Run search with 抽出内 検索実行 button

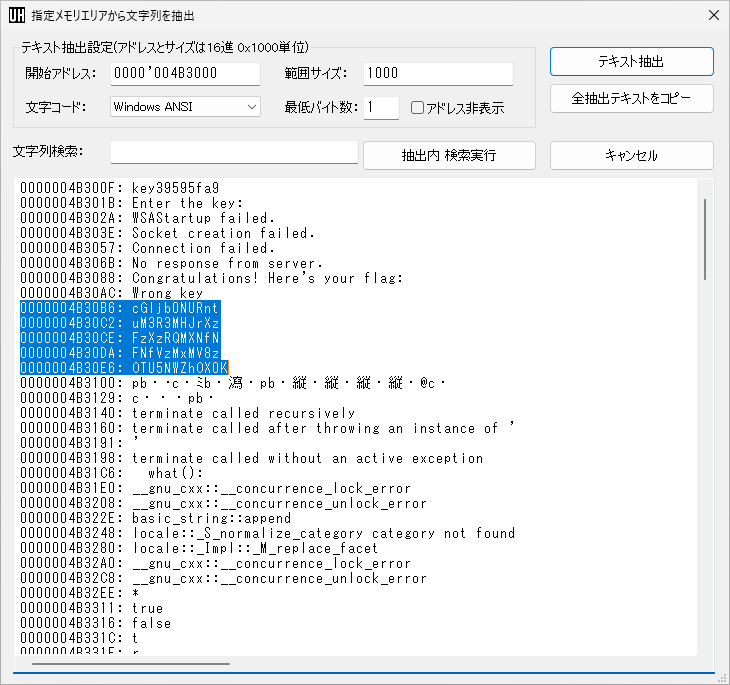(x=448, y=155)
